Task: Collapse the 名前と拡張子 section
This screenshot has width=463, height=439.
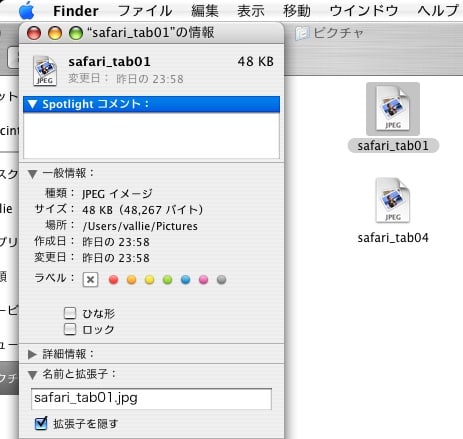Action: pyautogui.click(x=32, y=375)
